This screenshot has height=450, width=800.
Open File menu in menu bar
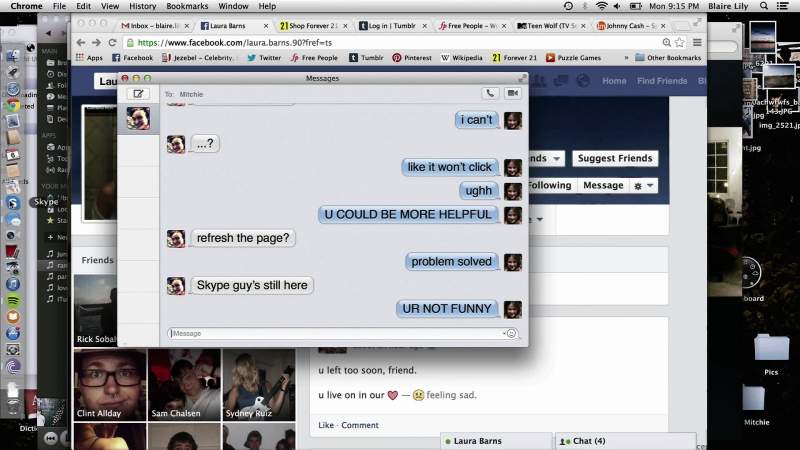coord(59,6)
